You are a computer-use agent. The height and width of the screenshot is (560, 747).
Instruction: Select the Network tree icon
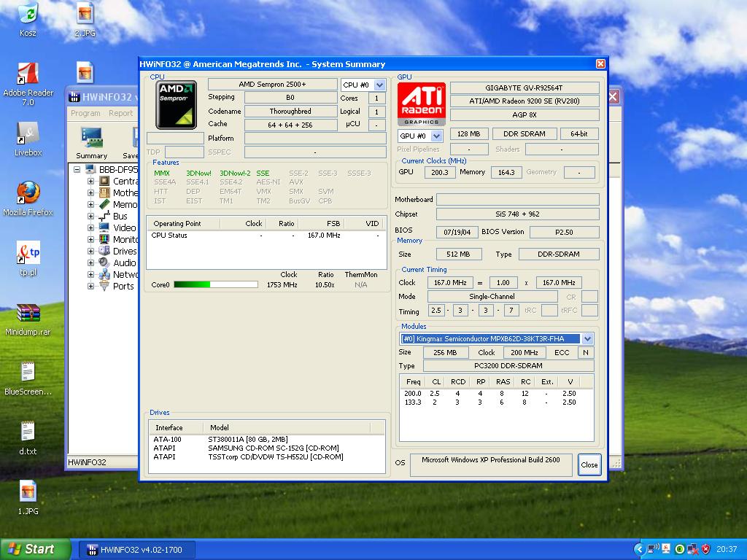tap(104, 274)
